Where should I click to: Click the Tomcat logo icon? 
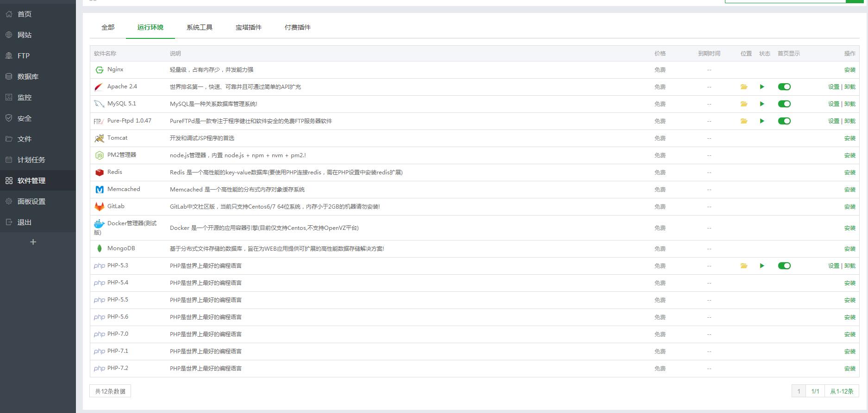(x=99, y=138)
